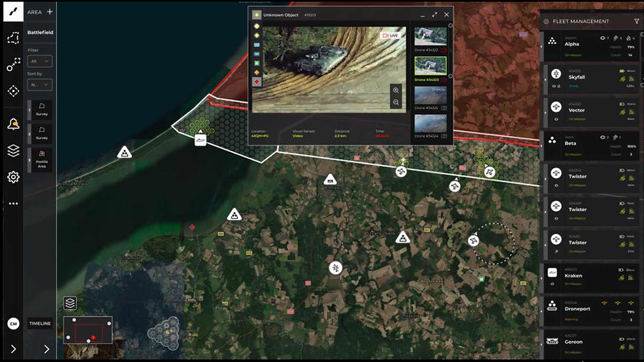Expand the Kraken card arrow

pyautogui.click(x=541, y=279)
